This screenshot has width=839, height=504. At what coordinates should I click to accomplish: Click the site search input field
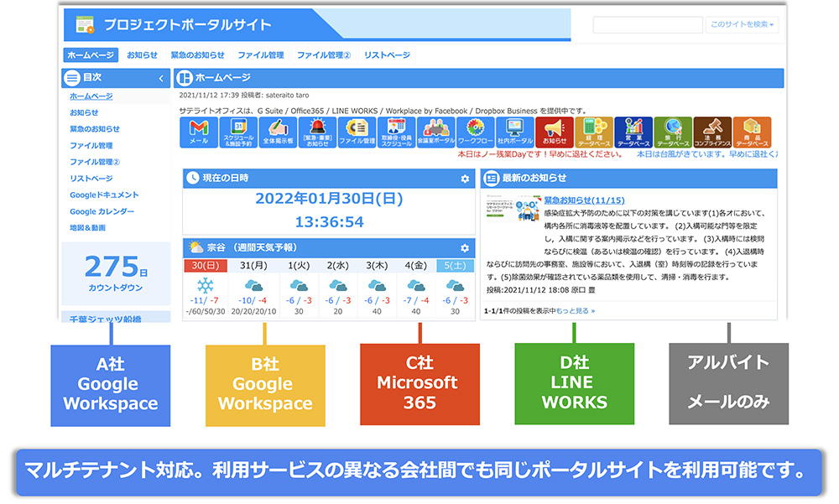(x=648, y=24)
